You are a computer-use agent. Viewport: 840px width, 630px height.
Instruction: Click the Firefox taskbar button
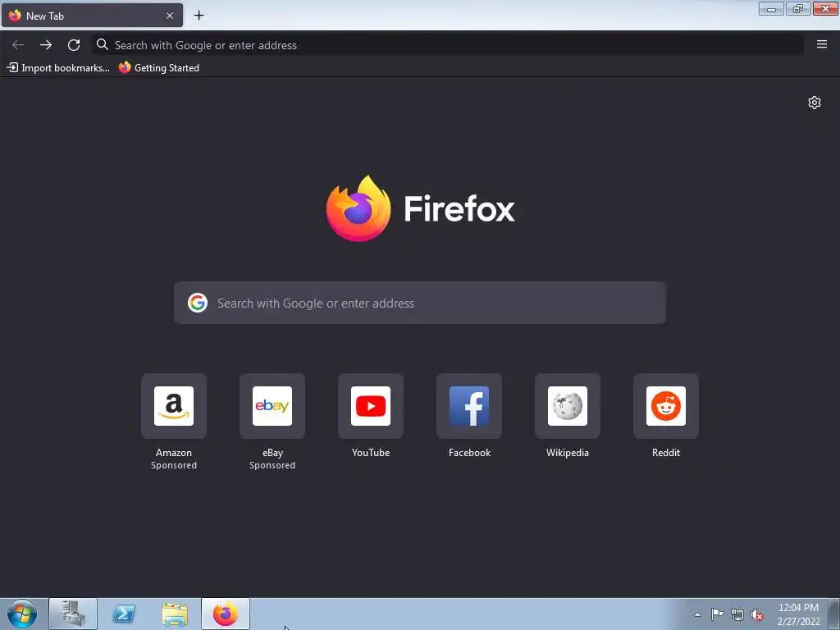point(226,614)
